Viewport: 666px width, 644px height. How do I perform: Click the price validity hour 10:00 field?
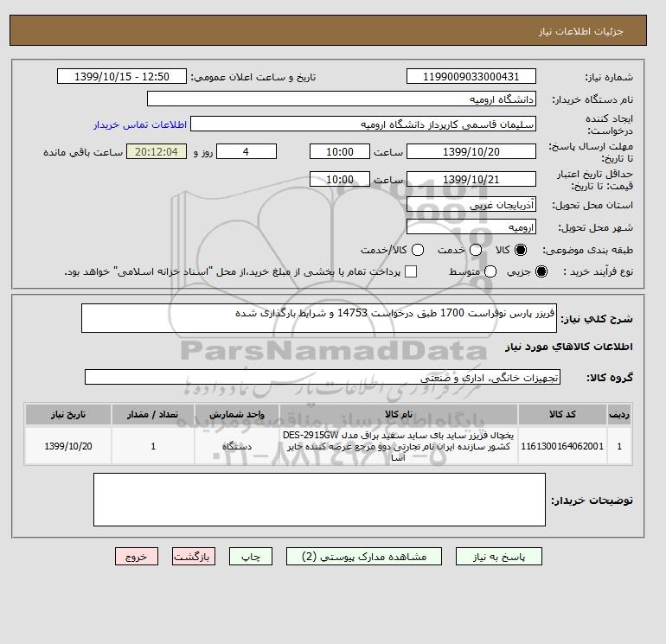point(340,179)
